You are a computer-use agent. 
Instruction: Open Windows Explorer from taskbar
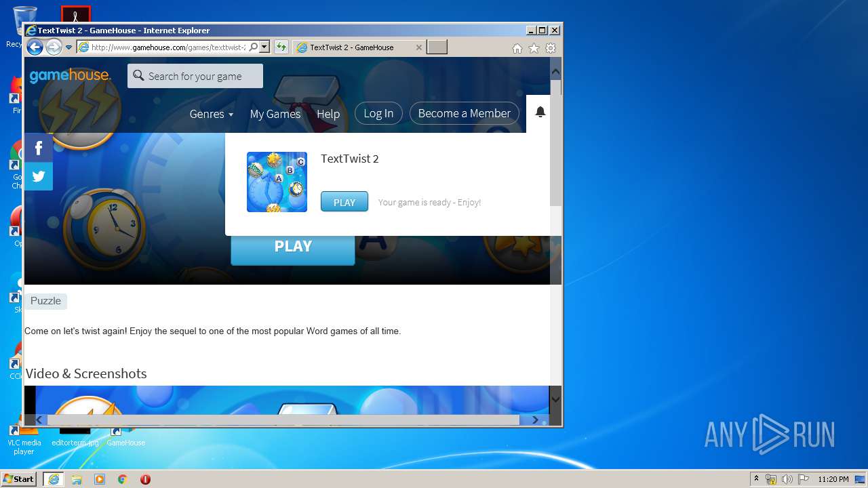tap(77, 479)
